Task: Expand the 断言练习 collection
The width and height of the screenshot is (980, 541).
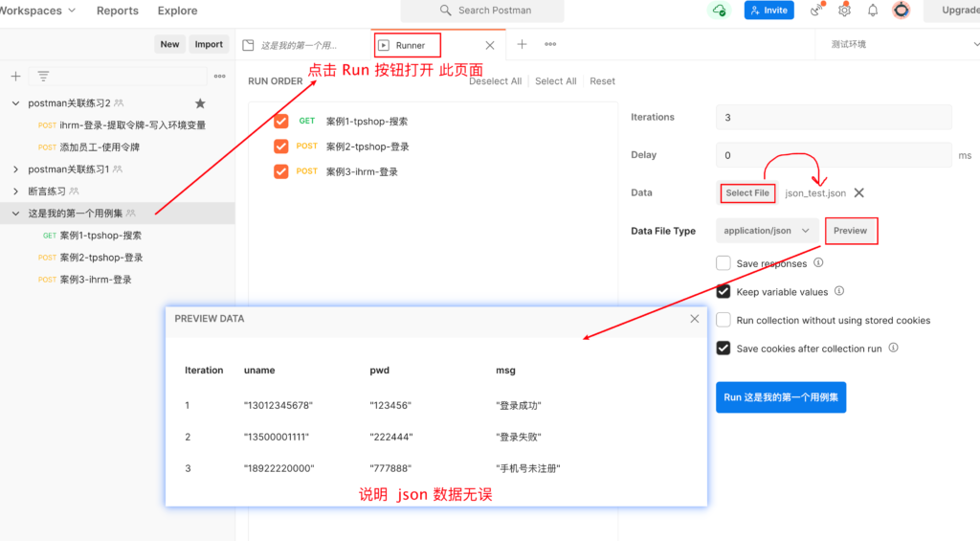Action: coord(16,192)
